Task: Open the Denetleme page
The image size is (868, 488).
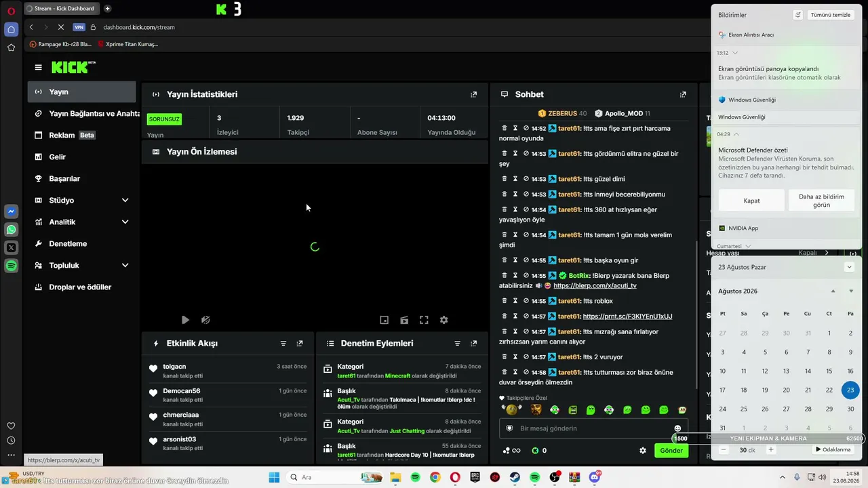Action: click(82, 243)
